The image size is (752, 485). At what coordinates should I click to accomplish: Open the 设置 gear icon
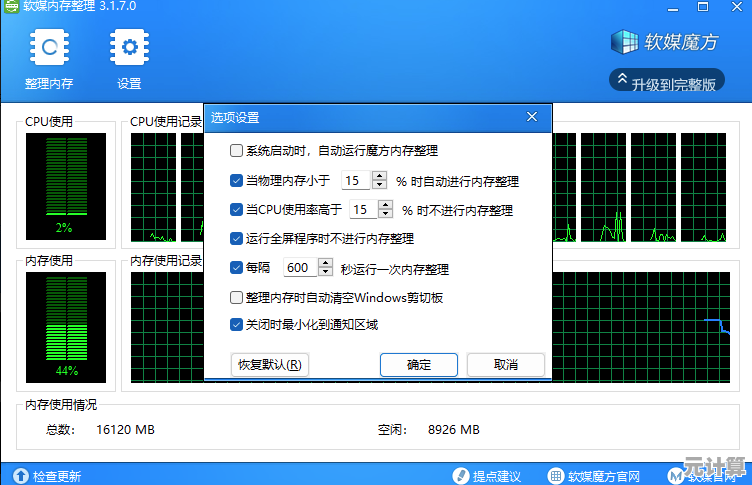129,47
